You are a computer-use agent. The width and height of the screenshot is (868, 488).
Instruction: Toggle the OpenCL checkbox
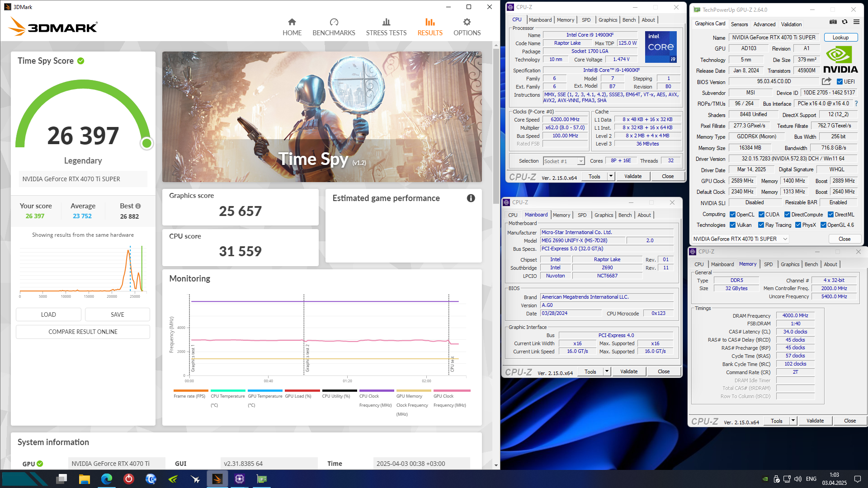pyautogui.click(x=732, y=215)
